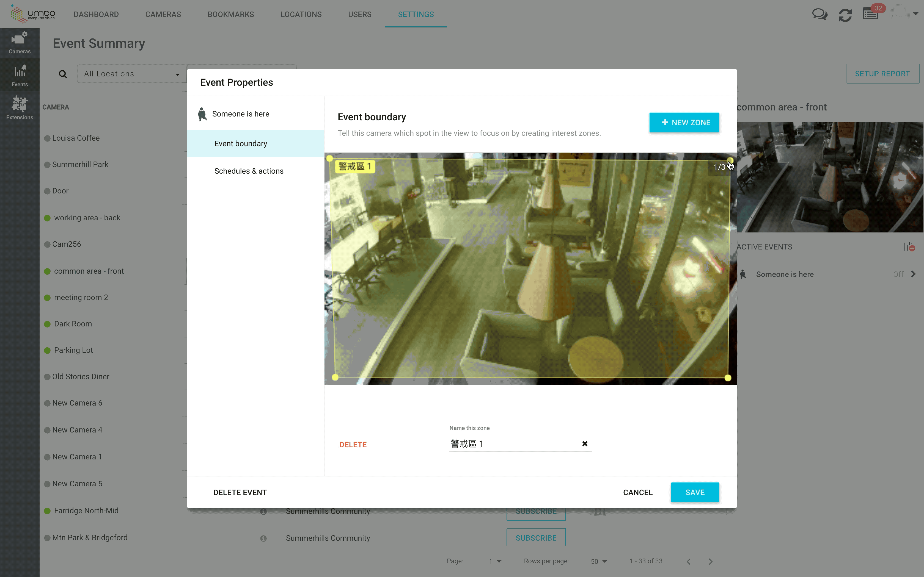Click the refresh sync icon
Viewport: 924px width, 577px height.
[x=845, y=15]
